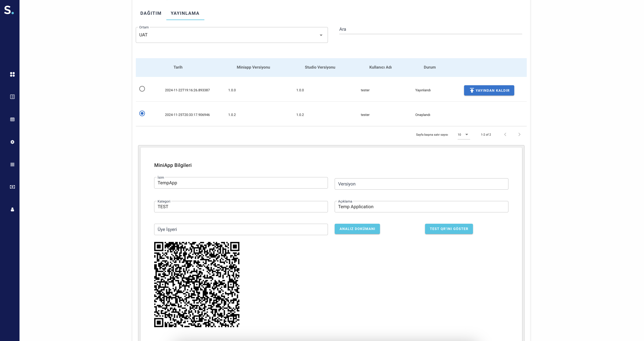The width and height of the screenshot is (644, 341).
Task: Open the money payment icon in sidebar
Action: (12, 187)
